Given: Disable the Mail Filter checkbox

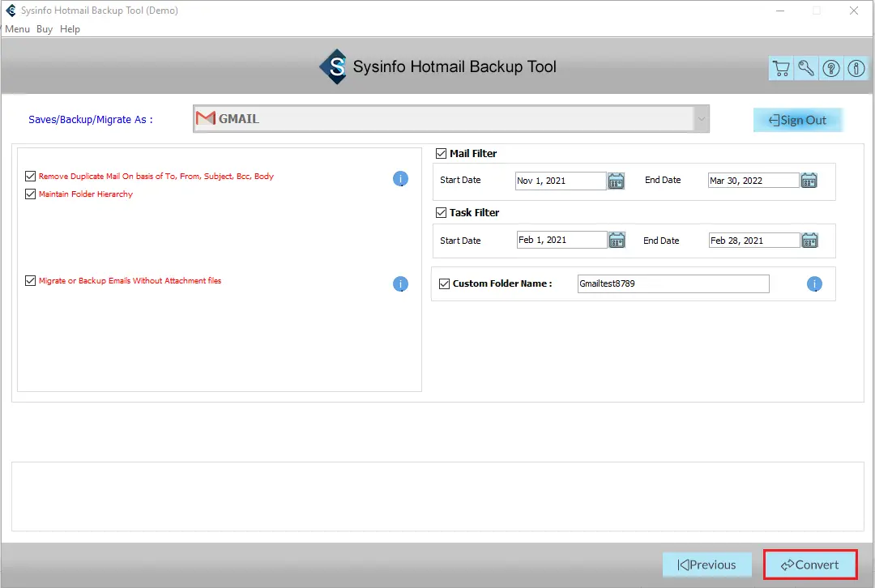Looking at the screenshot, I should [x=442, y=153].
